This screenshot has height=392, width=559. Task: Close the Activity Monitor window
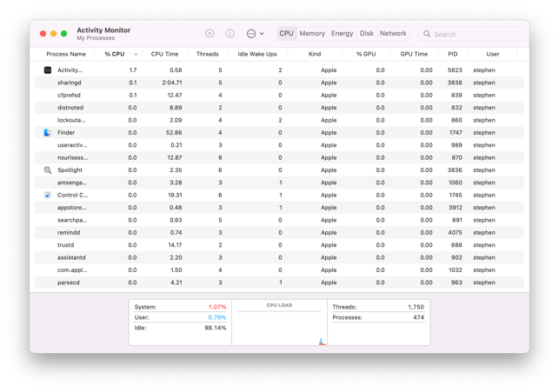[43, 34]
